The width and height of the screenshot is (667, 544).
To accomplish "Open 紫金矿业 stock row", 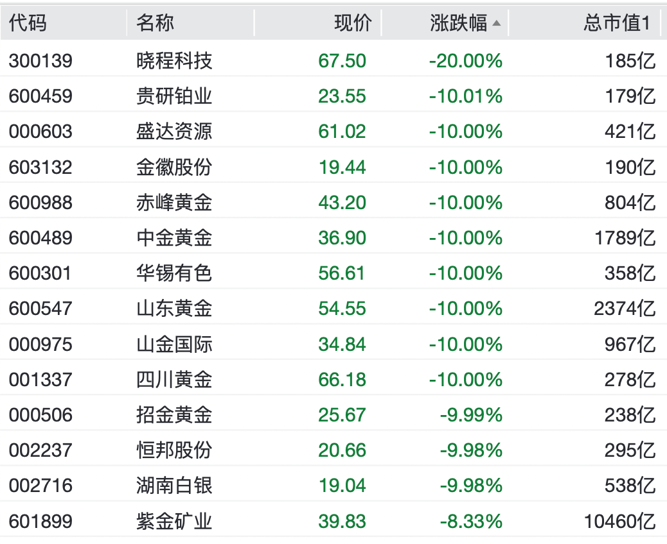I will [x=174, y=522].
